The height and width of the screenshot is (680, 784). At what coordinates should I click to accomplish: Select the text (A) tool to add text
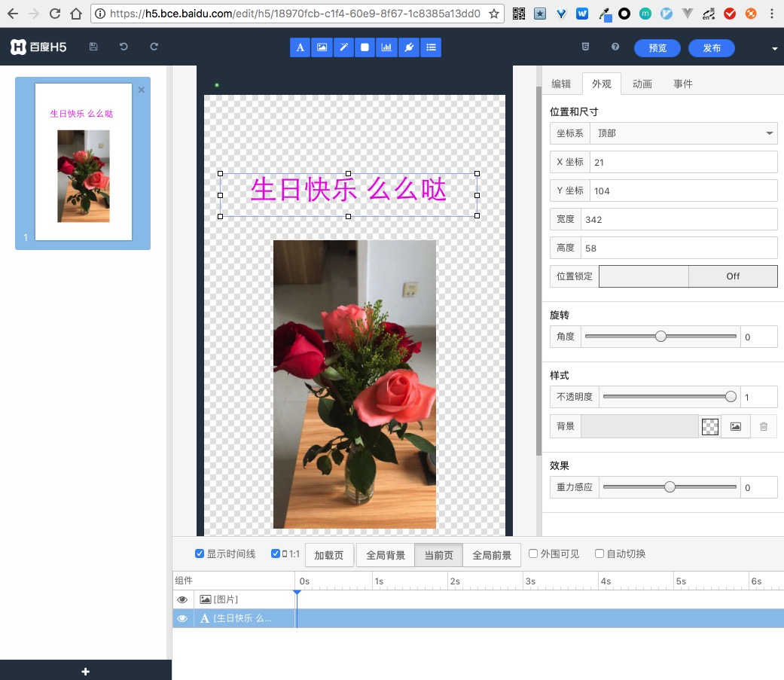(300, 47)
